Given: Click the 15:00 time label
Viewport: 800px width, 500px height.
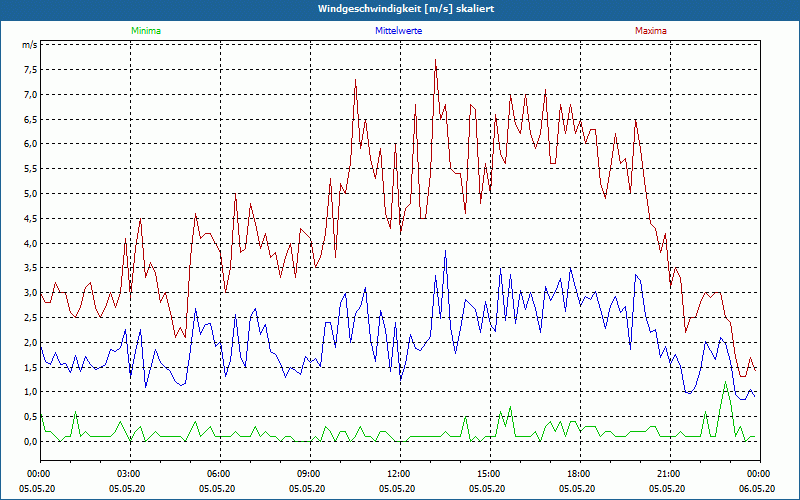Looking at the screenshot, I should (x=490, y=474).
